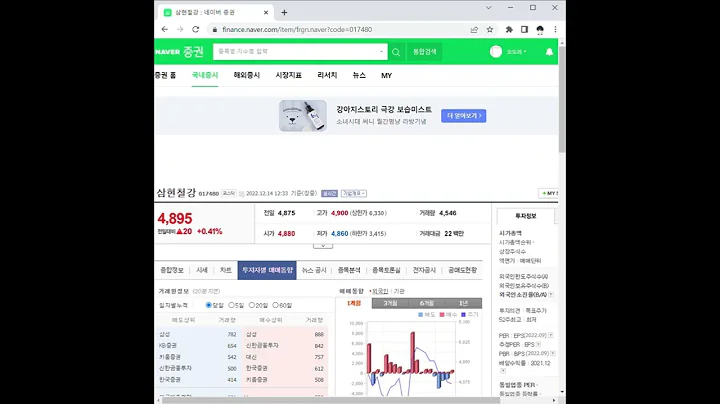Toggle the Chrome side panel icon
Image resolution: width=720 pixels, height=404 pixels.
click(x=524, y=29)
